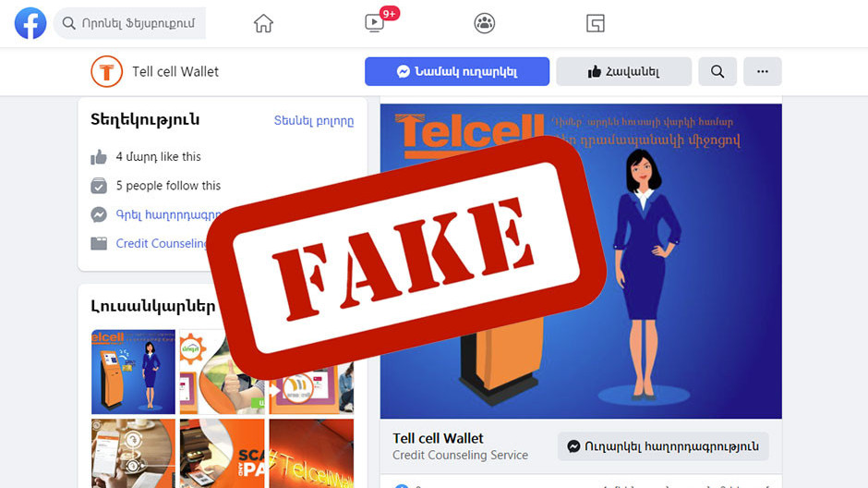Screen dimensions: 868x488
Task: Click inside the Facebook search field
Action: (130, 23)
